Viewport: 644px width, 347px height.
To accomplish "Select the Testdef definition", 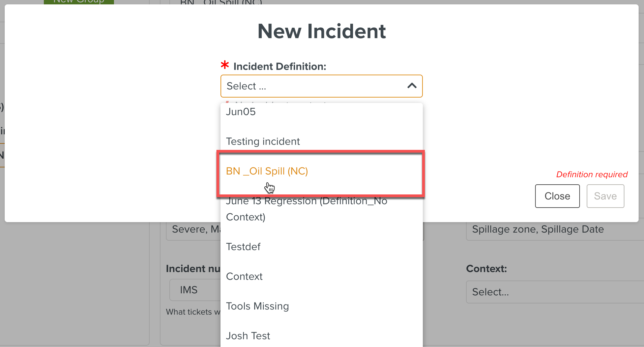I will 321,247.
